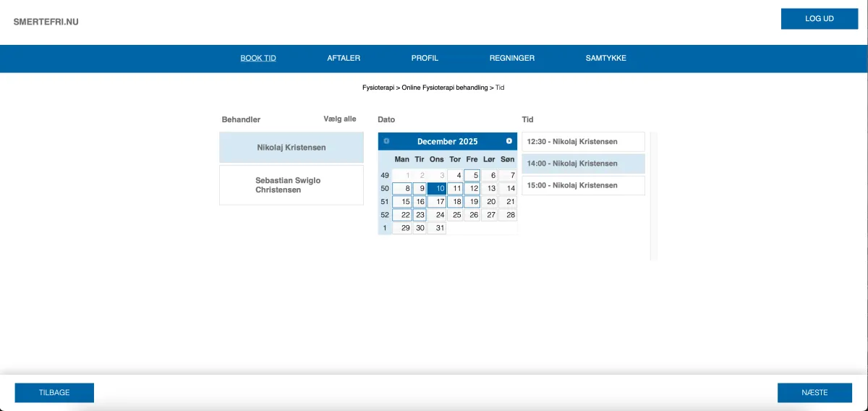Viewport: 868px width, 411px height.
Task: Click week number 49 in calendar
Action: [385, 175]
